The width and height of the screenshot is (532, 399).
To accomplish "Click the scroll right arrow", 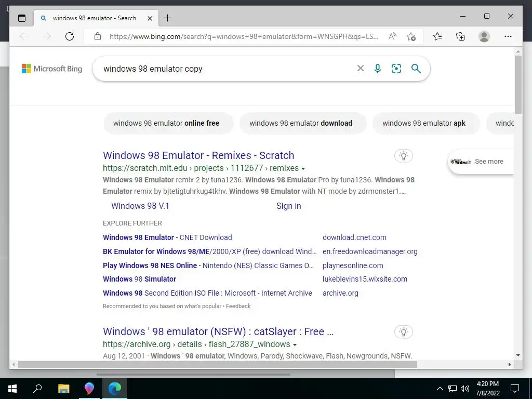I will point(509,364).
